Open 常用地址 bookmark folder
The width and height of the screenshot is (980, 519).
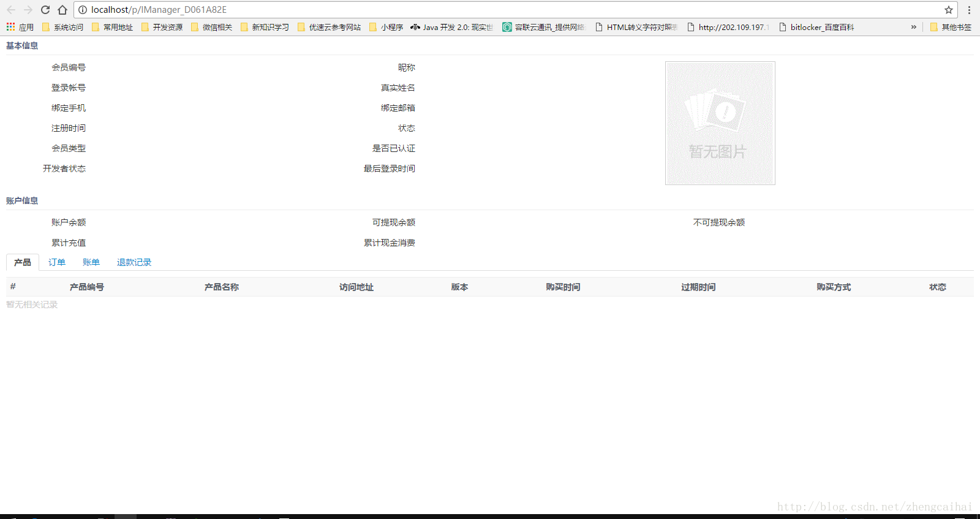(112, 27)
